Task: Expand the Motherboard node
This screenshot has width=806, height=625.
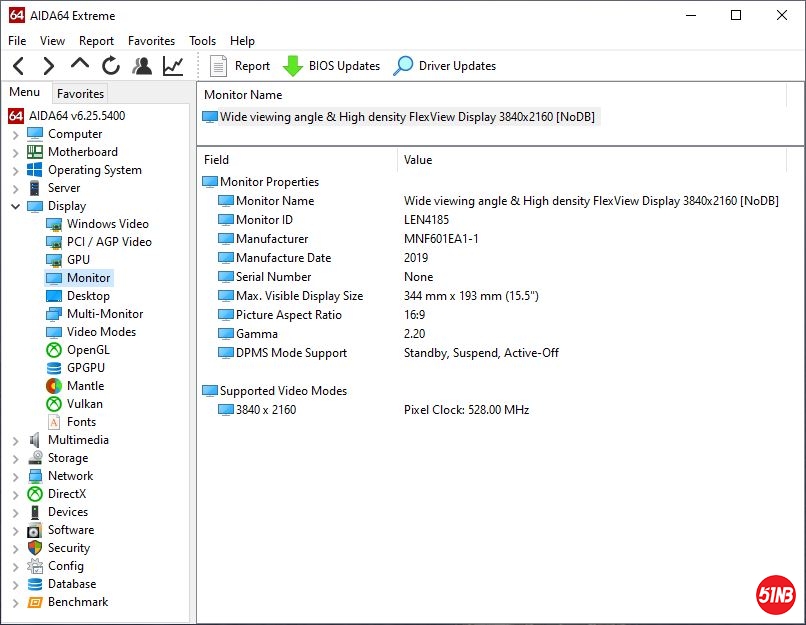Action: click(15, 153)
